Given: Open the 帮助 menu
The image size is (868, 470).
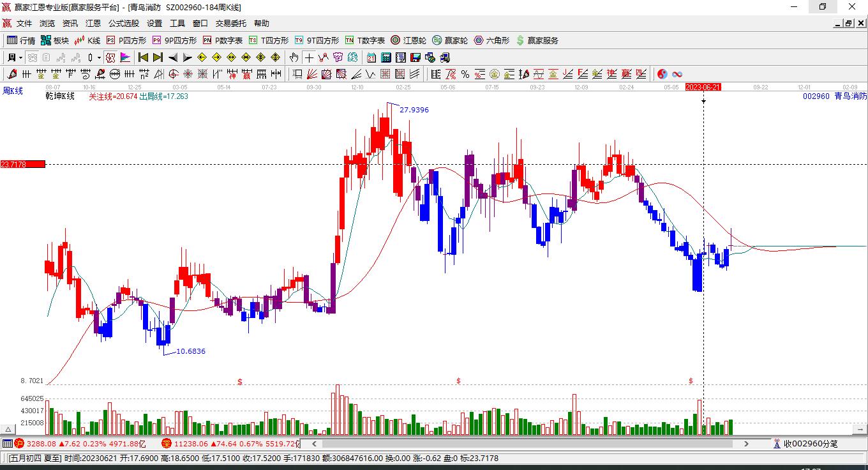Looking at the screenshot, I should [262, 23].
